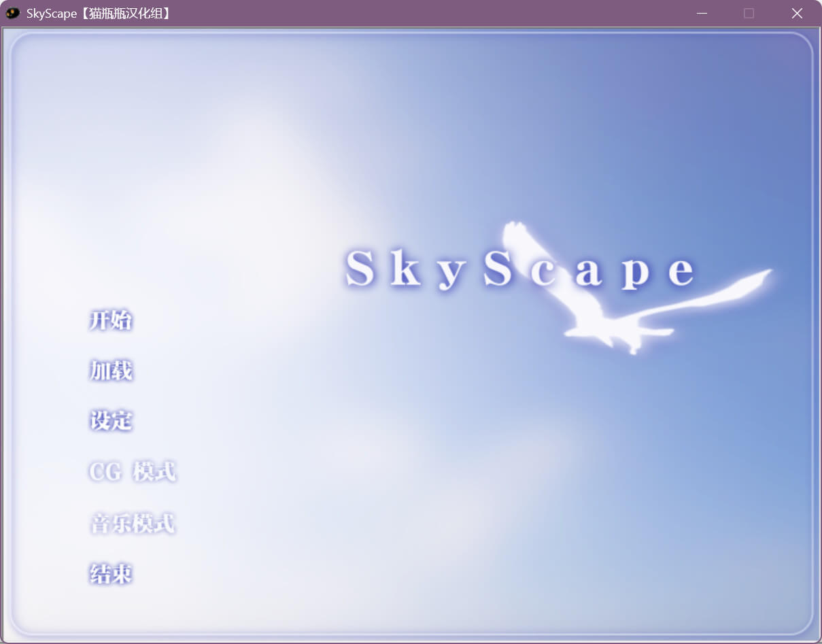The image size is (822, 644).
Task: Click the greyed-out maximize button
Action: [x=749, y=14]
